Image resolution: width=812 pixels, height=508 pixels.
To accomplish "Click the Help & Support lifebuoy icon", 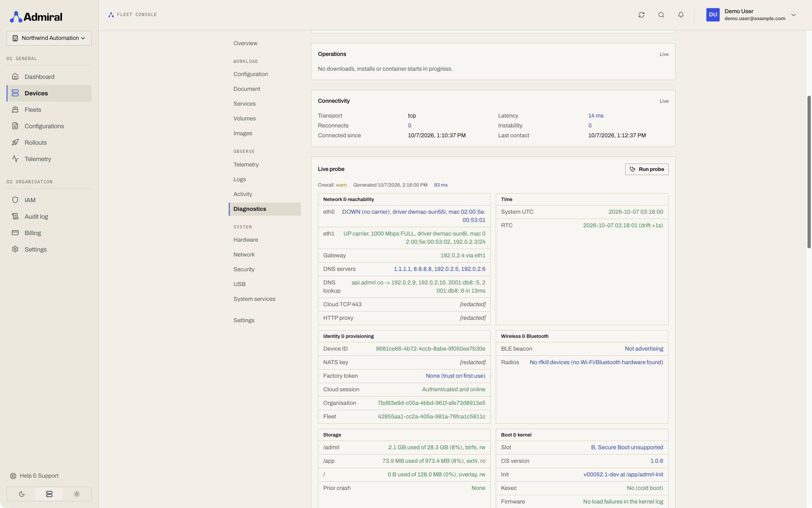I will pos(13,476).
